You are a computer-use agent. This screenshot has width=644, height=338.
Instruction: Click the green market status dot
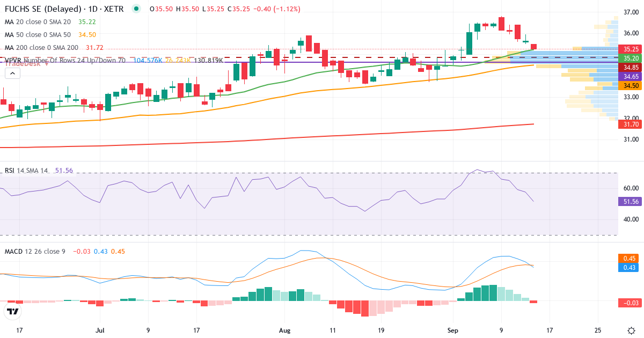137,9
